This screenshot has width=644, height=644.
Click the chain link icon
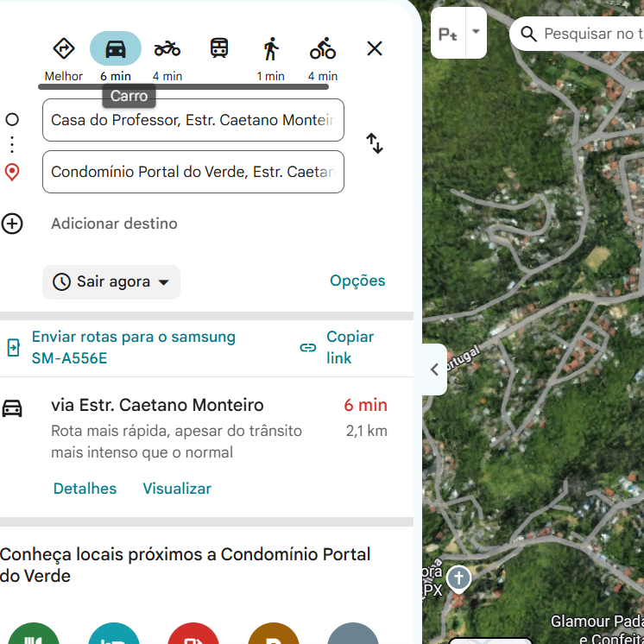pos(308,348)
